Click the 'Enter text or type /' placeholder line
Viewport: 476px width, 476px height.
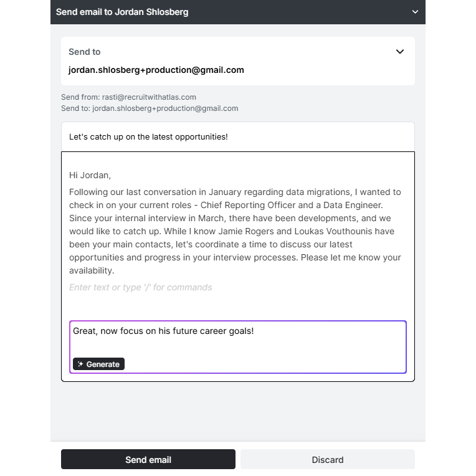coord(141,287)
